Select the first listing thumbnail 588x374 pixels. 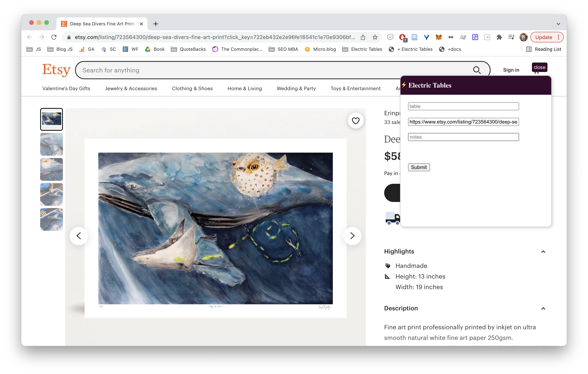[x=52, y=119]
